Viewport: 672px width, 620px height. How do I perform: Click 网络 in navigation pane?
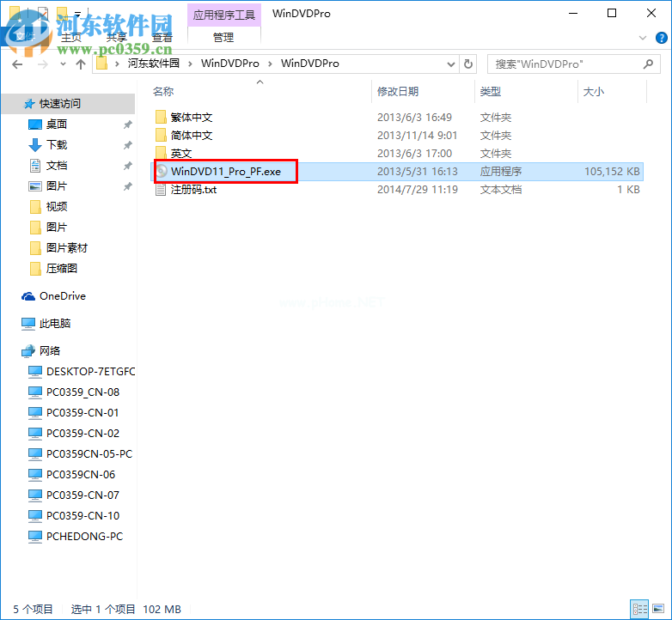[50, 350]
